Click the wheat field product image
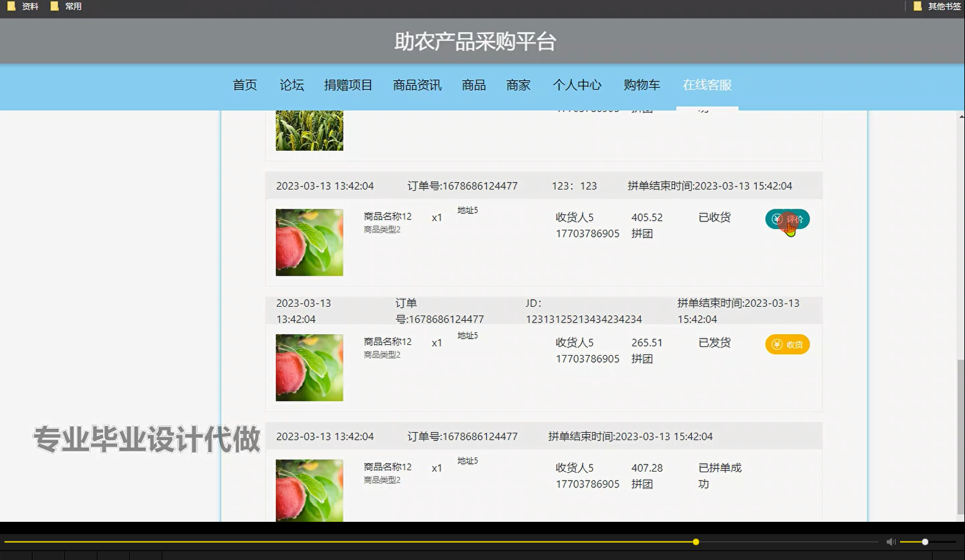The height and width of the screenshot is (560, 965). pos(309,130)
